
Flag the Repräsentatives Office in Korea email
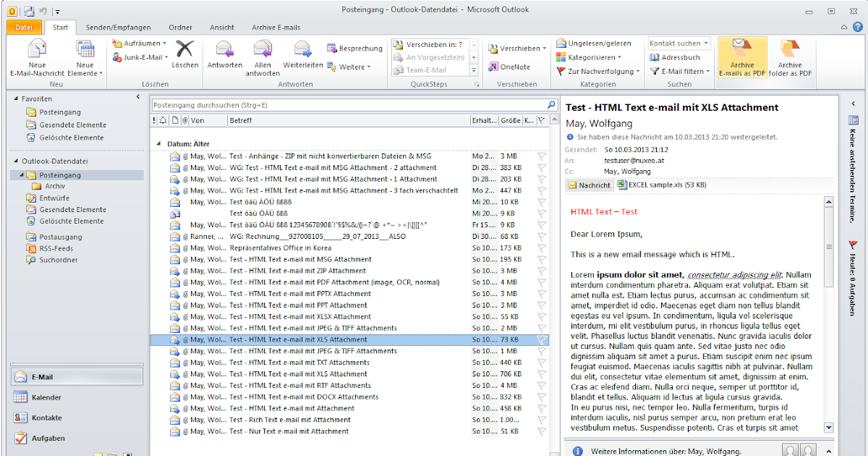542,248
